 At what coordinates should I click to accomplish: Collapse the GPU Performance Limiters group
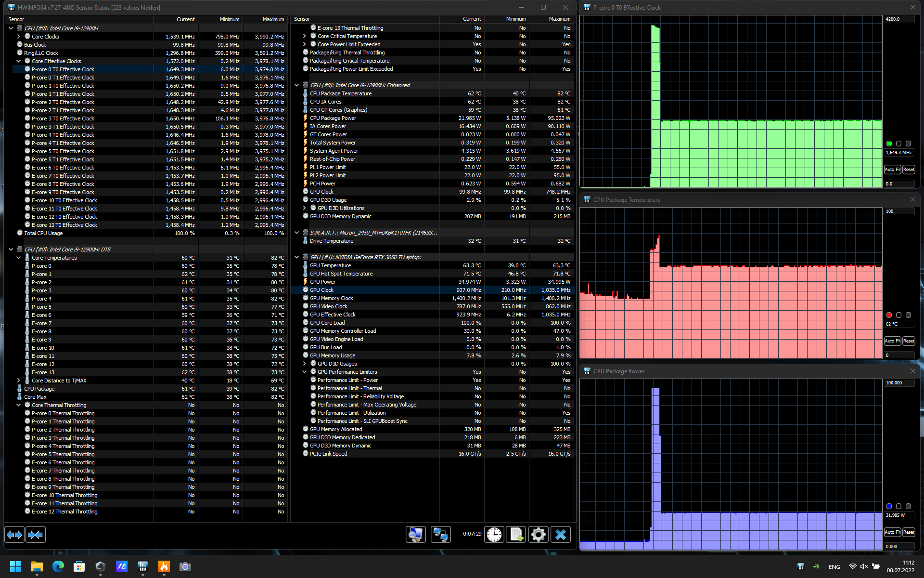coord(304,372)
